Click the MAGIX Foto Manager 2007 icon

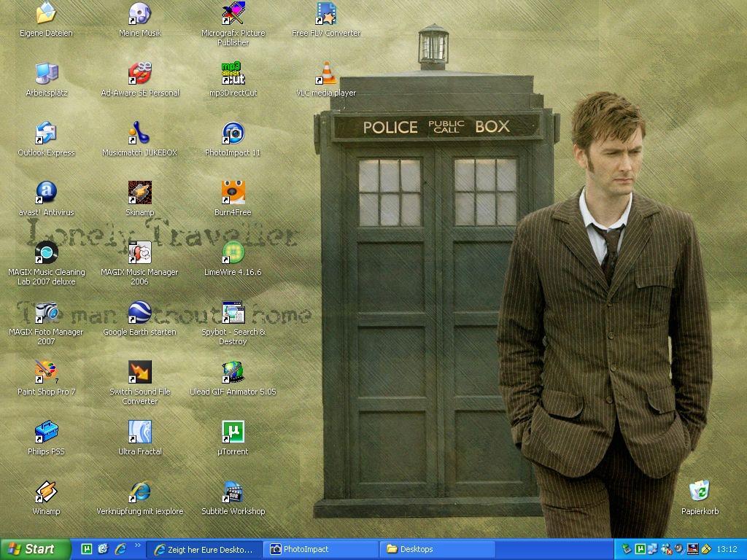click(x=46, y=312)
